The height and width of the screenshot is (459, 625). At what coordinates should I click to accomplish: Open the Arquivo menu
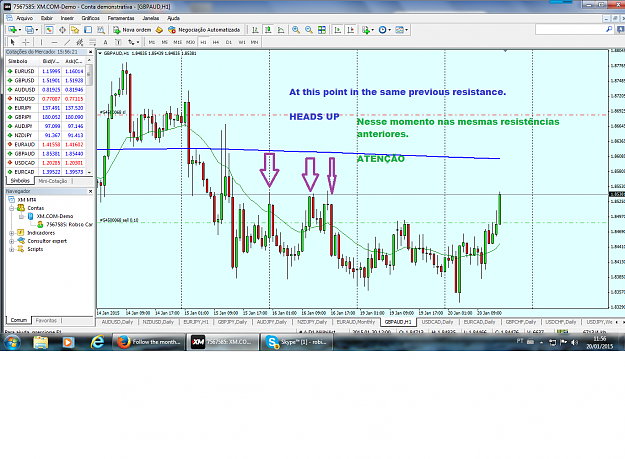click(x=24, y=18)
